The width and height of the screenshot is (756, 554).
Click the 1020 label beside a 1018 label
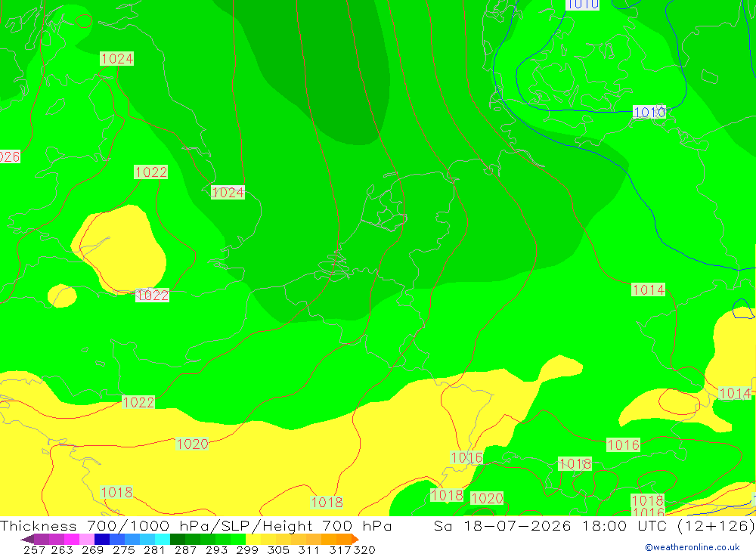487,498
